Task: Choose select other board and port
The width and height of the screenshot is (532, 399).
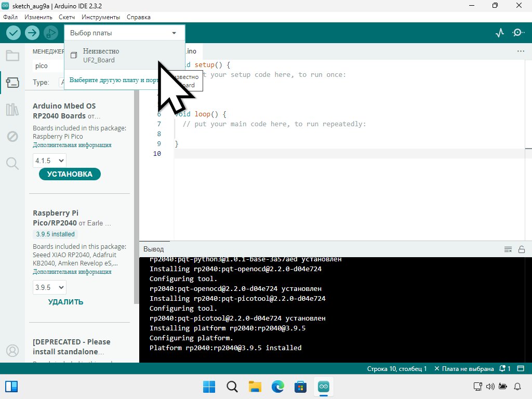Action: 114,80
